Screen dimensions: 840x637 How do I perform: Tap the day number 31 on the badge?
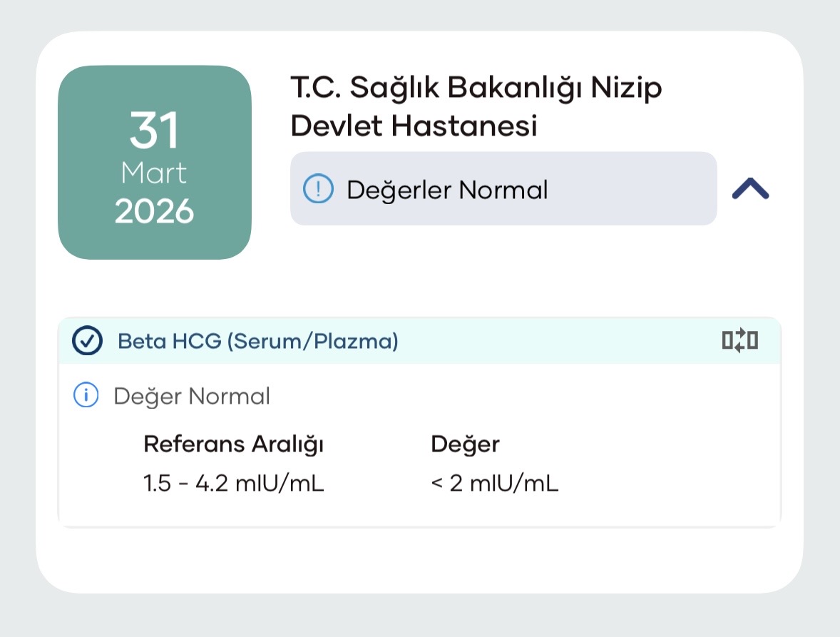click(x=154, y=131)
